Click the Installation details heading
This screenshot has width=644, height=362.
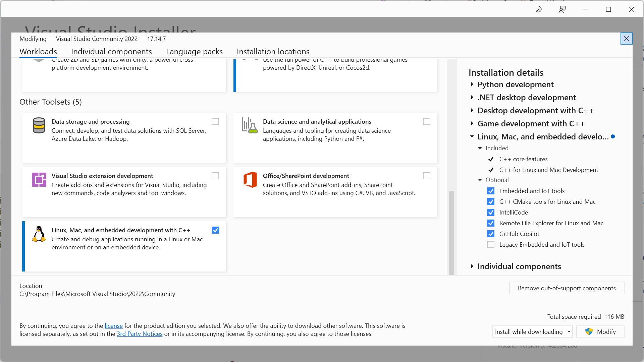point(506,73)
